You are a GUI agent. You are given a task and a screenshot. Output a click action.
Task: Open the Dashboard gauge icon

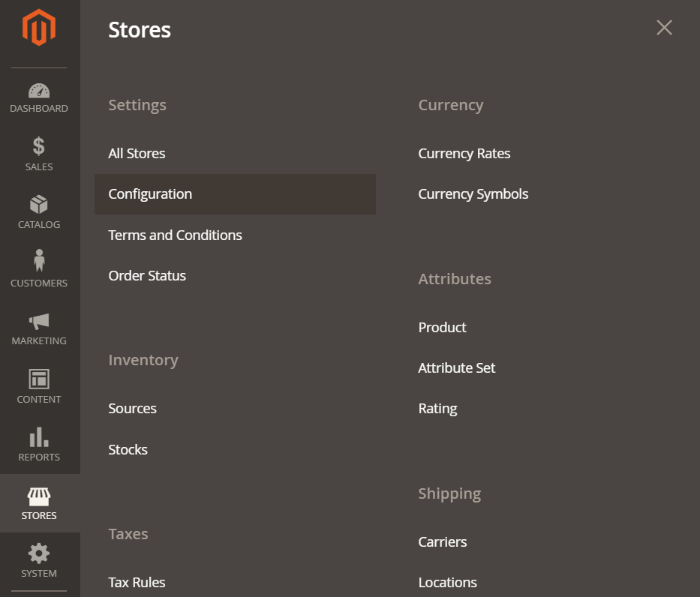click(x=39, y=91)
